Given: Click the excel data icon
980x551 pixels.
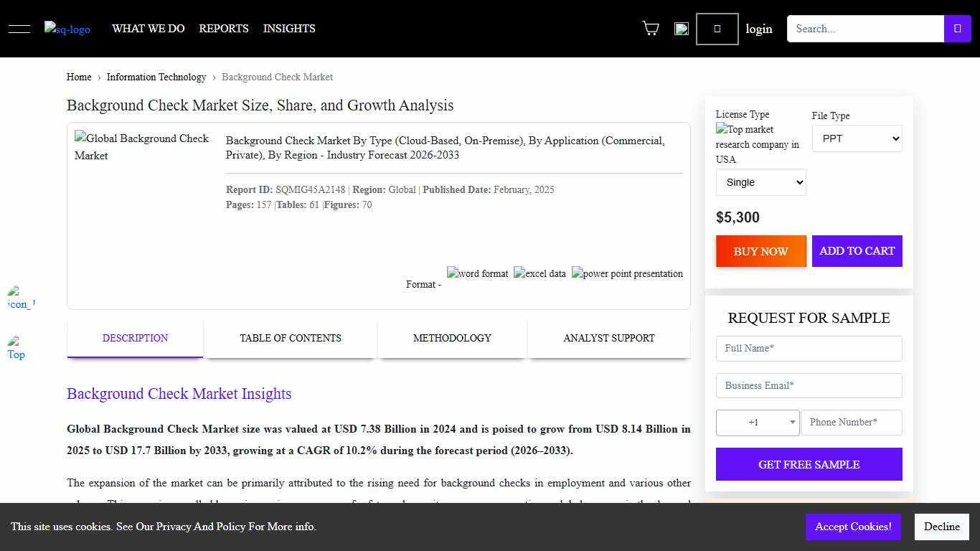Looking at the screenshot, I should tap(540, 273).
